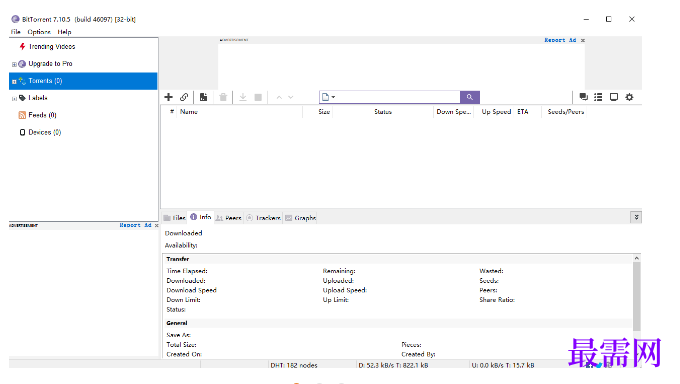Click the download speed D: 52.3 kB/s status
This screenshot has height=384, width=680.
[393, 365]
